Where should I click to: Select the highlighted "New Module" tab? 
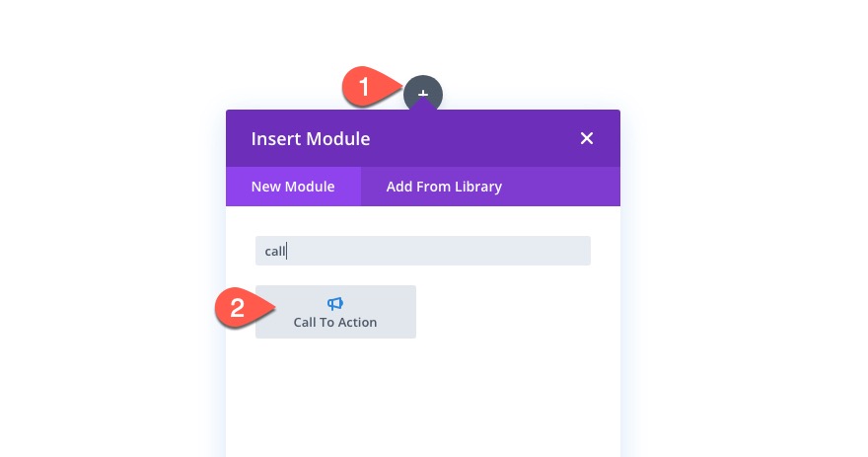click(293, 187)
